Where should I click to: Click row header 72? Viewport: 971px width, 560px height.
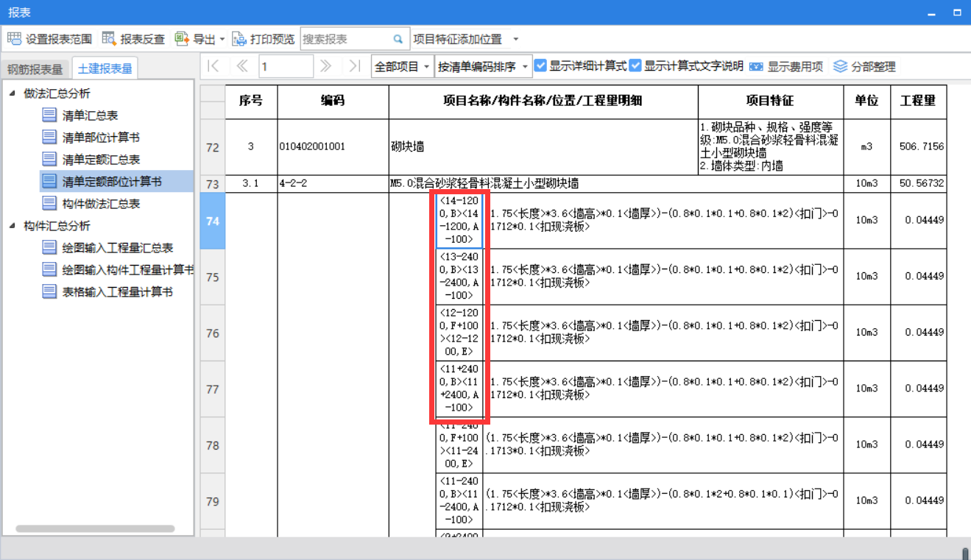[213, 147]
